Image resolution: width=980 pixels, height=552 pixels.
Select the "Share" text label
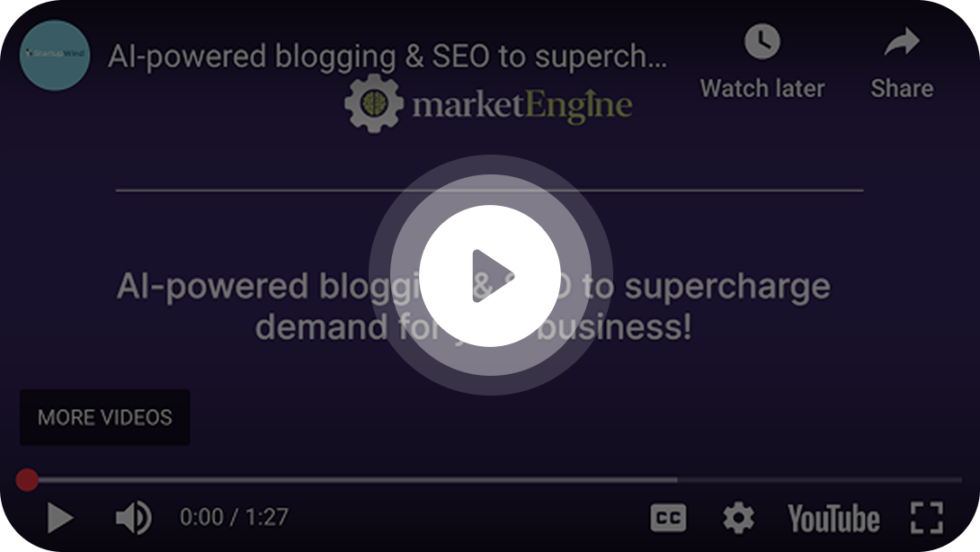coord(902,89)
